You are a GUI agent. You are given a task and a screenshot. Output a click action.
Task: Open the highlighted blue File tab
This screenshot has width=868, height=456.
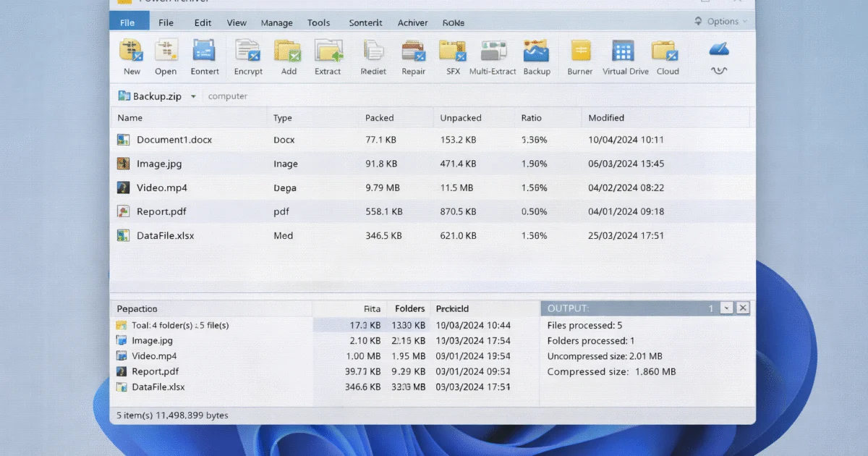(127, 22)
